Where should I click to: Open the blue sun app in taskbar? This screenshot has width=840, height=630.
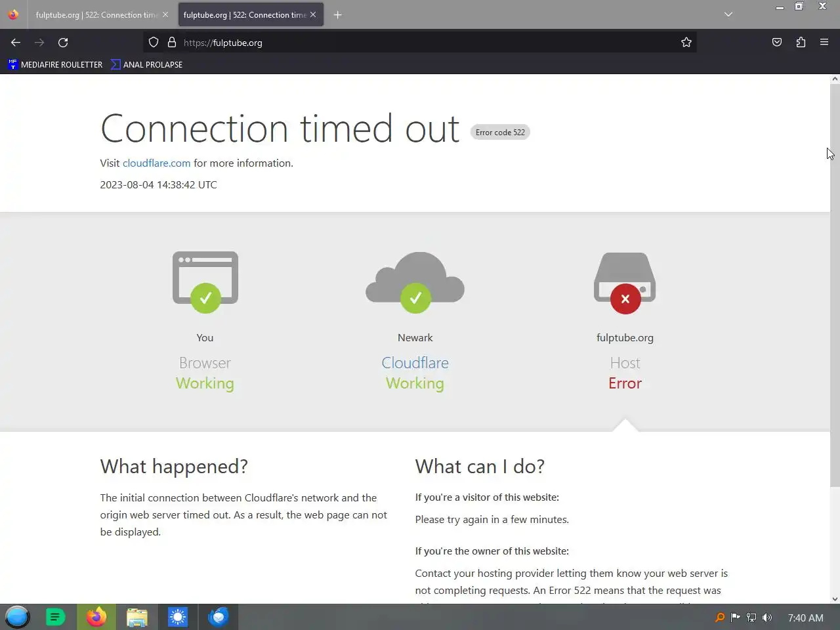pyautogui.click(x=178, y=617)
